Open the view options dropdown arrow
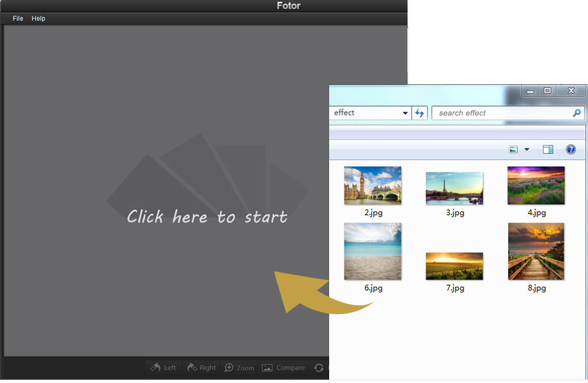 tap(527, 149)
